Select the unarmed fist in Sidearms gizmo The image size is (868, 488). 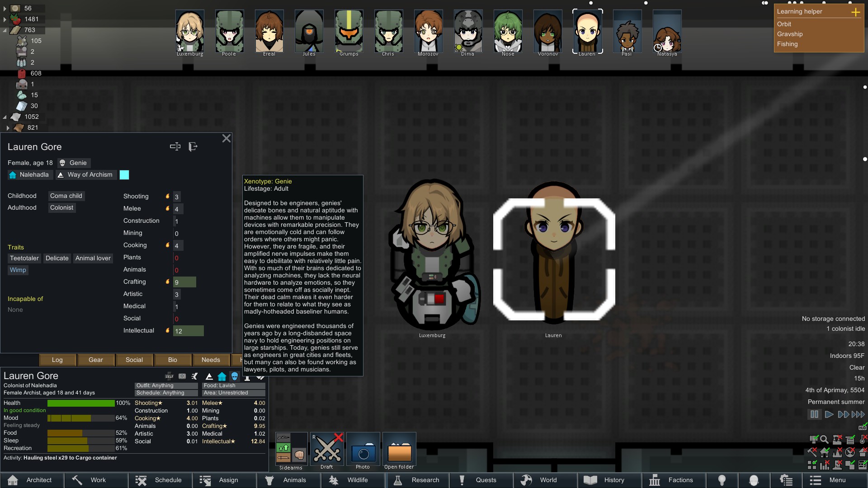(x=299, y=455)
